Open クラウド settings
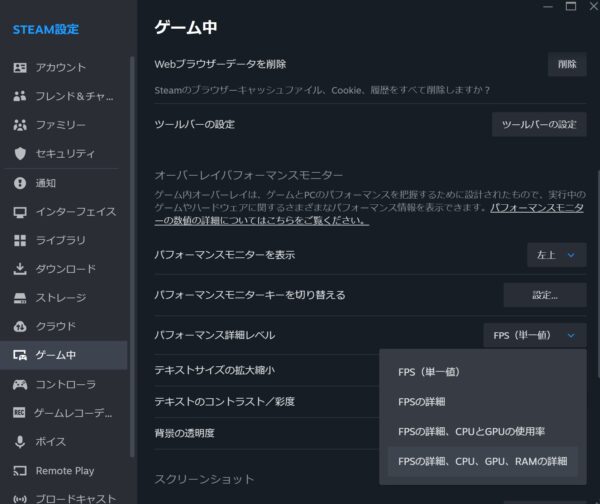Image resolution: width=600 pixels, height=504 pixels. [64, 326]
